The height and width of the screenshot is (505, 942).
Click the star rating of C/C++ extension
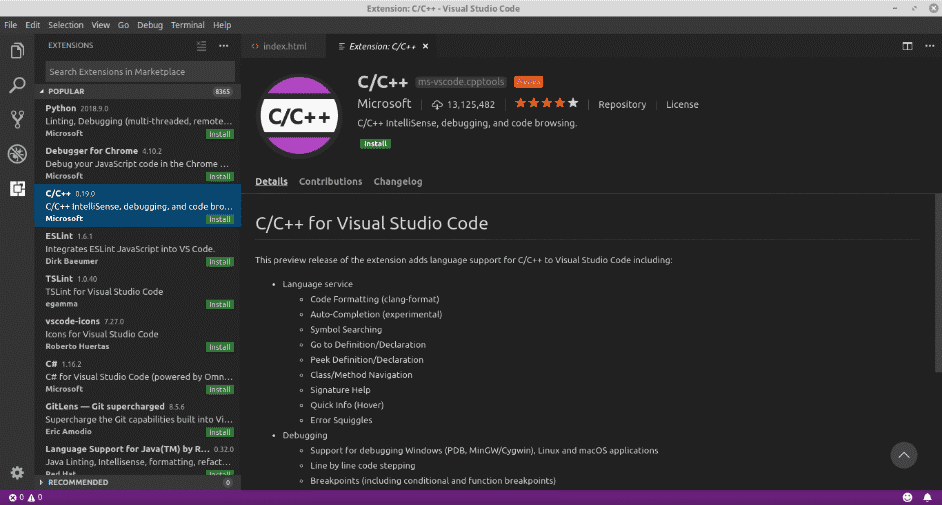pyautogui.click(x=546, y=104)
